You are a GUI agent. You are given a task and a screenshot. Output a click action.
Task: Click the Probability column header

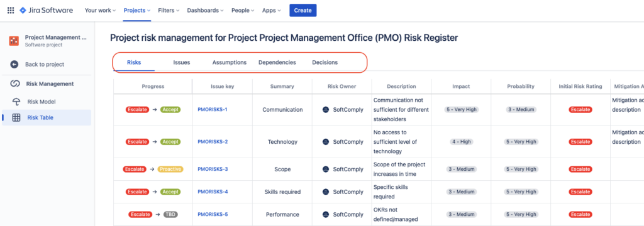[x=520, y=86]
